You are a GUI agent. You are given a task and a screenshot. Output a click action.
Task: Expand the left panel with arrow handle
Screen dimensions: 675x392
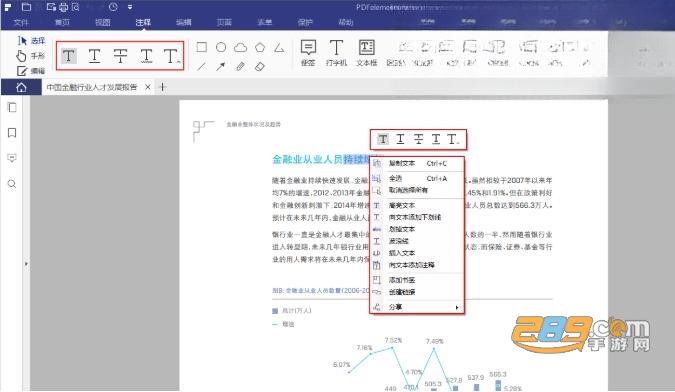(26, 263)
